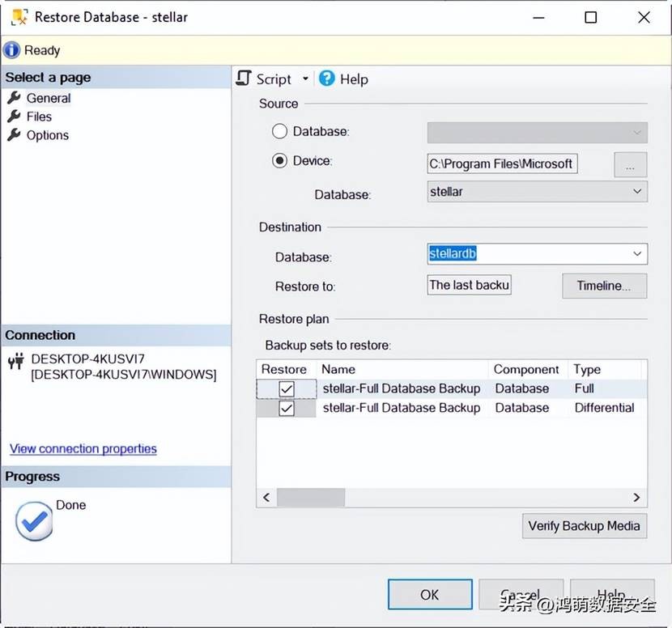Maximize the Restore Database window
The height and width of the screenshot is (628, 672).
pyautogui.click(x=591, y=18)
